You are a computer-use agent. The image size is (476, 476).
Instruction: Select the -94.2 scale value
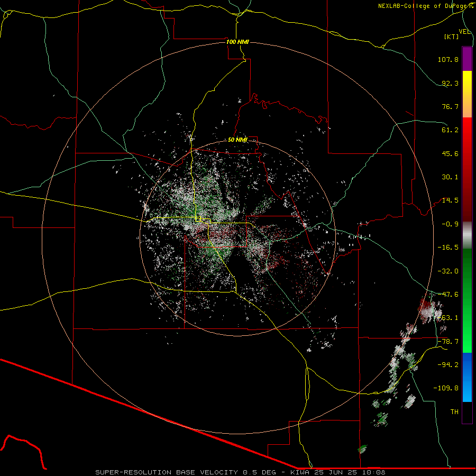pyautogui.click(x=448, y=364)
